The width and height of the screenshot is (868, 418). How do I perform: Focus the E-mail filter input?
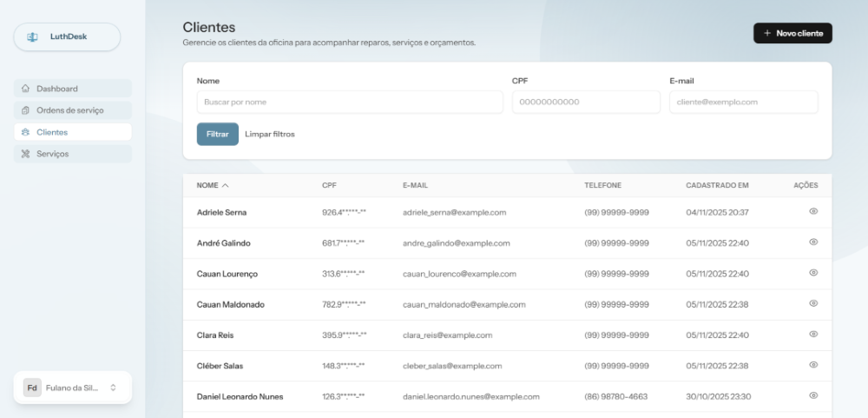(x=743, y=103)
